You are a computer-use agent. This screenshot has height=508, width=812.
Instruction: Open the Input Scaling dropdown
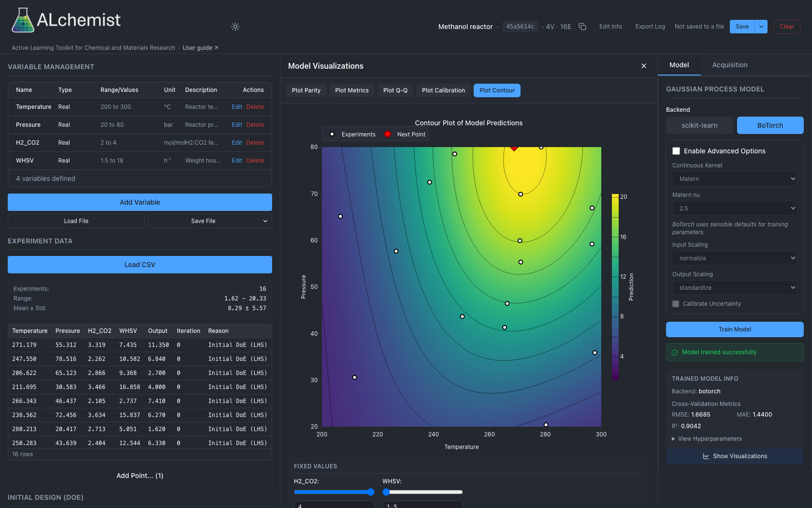[735, 258]
